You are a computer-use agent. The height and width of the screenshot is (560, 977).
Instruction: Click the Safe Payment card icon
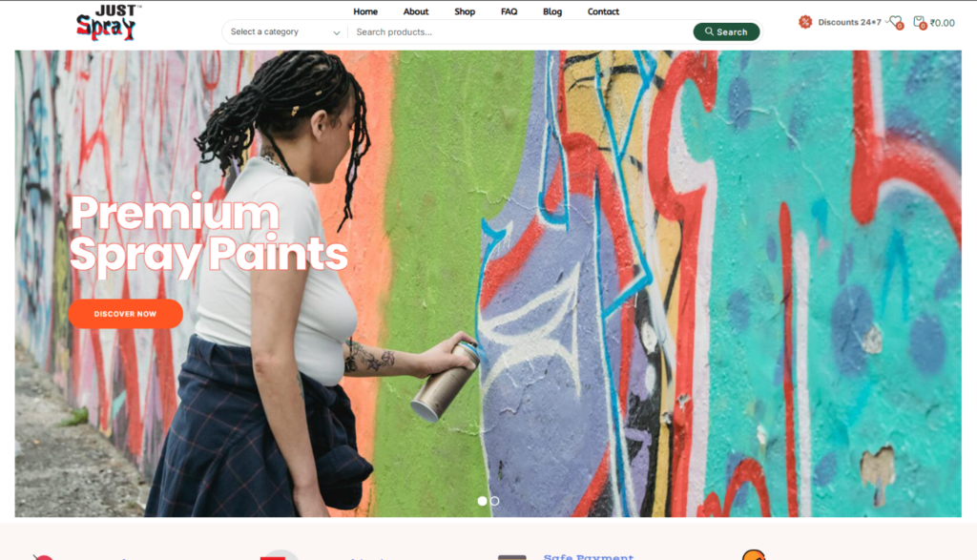click(x=512, y=556)
